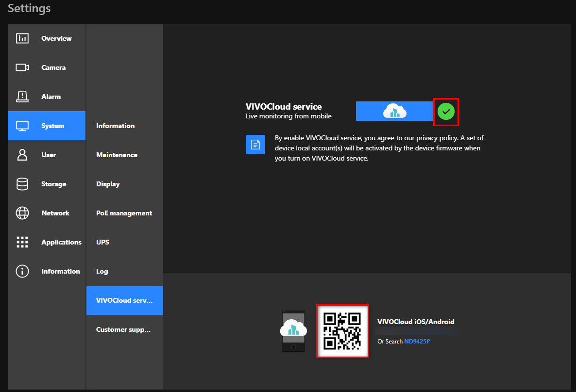Click the green checkmark status indicator
Image resolution: width=576 pixels, height=392 pixels.
point(446,112)
